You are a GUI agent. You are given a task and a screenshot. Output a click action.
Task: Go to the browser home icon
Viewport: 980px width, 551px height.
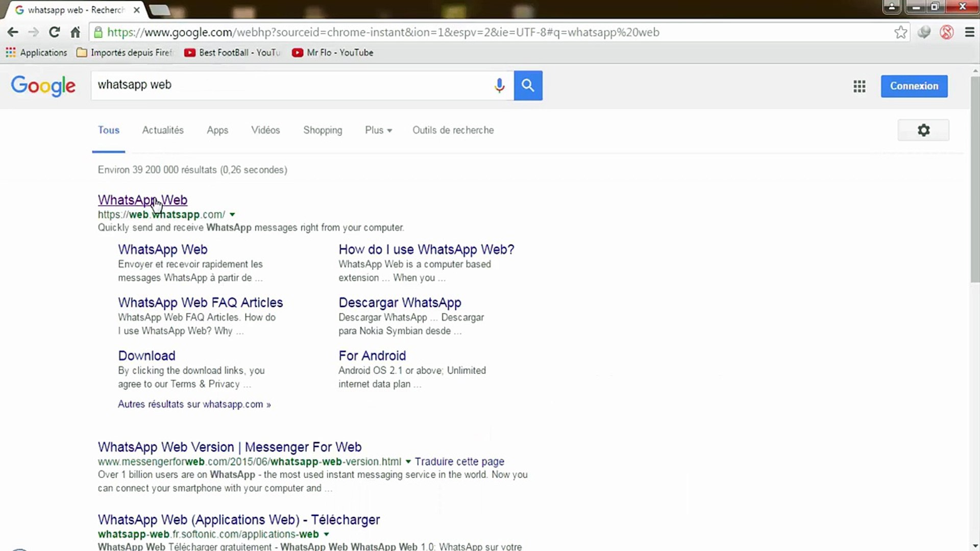76,32
